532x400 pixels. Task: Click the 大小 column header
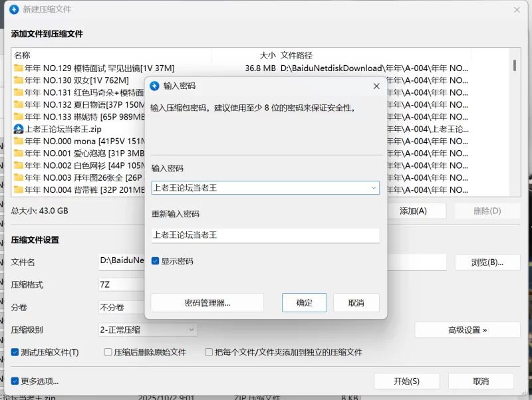(x=267, y=55)
